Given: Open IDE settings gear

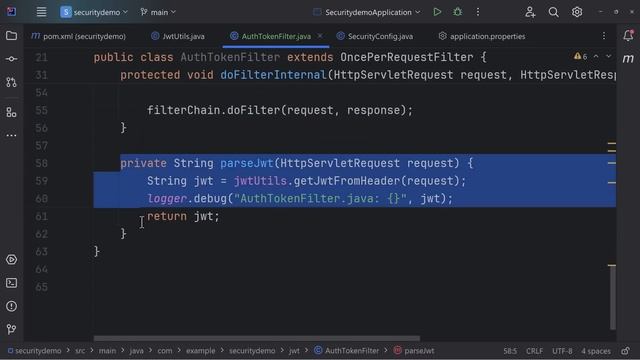Looking at the screenshot, I should 577,12.
